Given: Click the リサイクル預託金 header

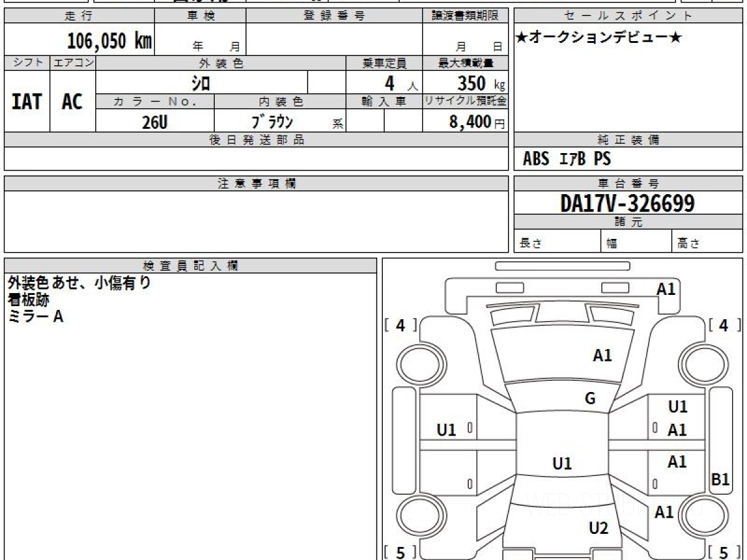Looking at the screenshot, I should (465, 101).
